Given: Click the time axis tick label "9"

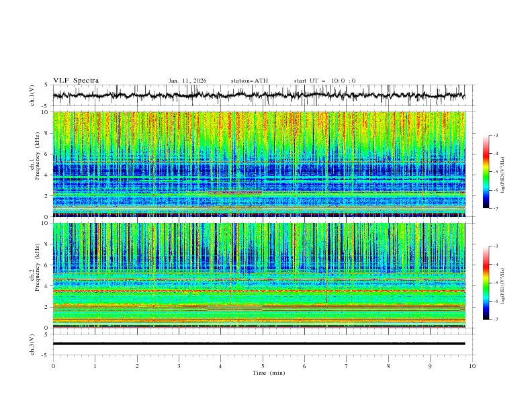Looking at the screenshot, I should coord(430,366).
